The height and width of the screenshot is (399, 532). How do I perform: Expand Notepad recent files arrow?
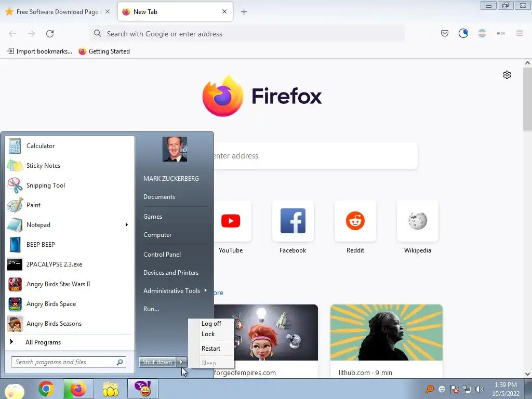127,224
